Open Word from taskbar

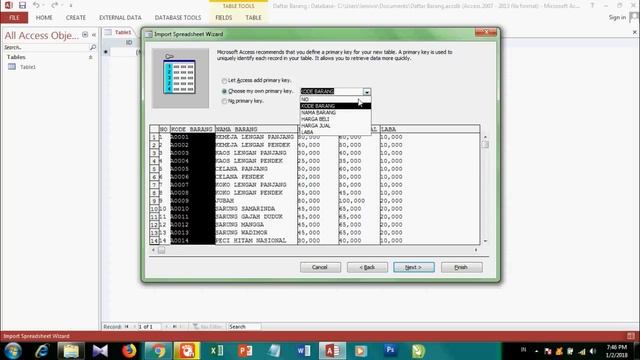click(x=303, y=351)
